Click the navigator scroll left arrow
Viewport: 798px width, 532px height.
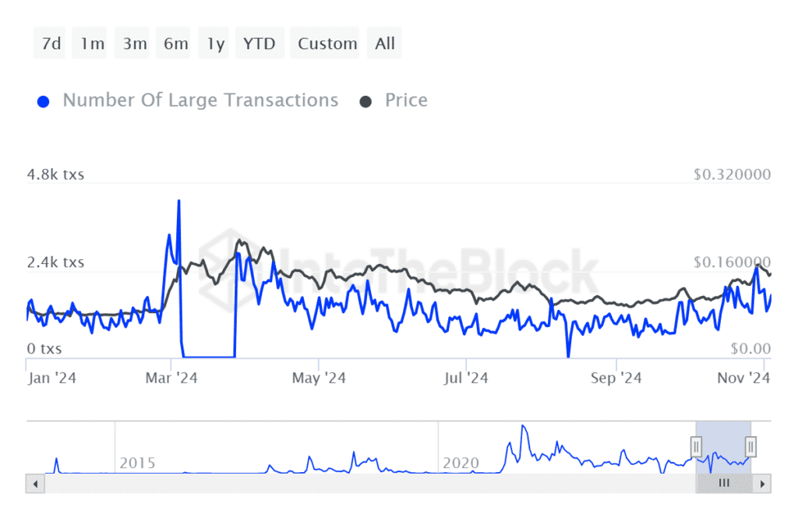point(35,484)
